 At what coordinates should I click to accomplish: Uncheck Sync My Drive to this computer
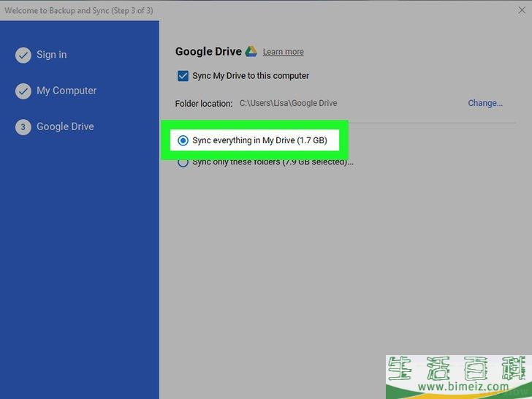(x=183, y=76)
